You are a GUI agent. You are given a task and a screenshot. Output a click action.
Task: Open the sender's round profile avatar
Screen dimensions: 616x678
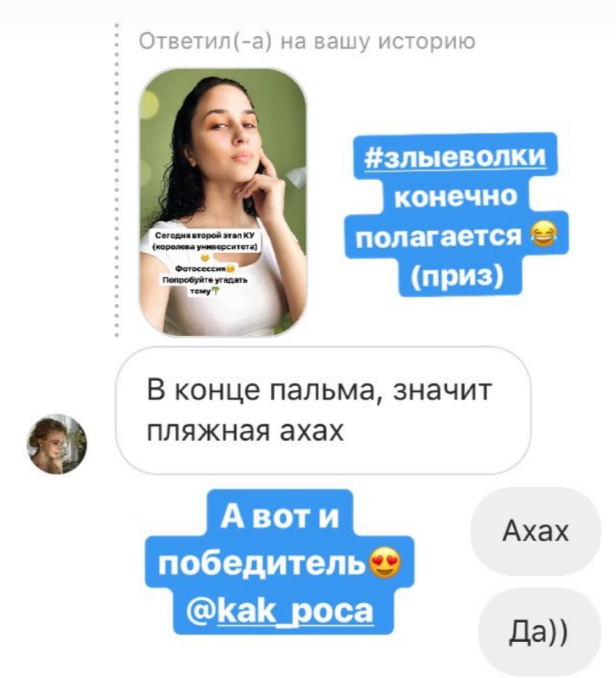57,444
